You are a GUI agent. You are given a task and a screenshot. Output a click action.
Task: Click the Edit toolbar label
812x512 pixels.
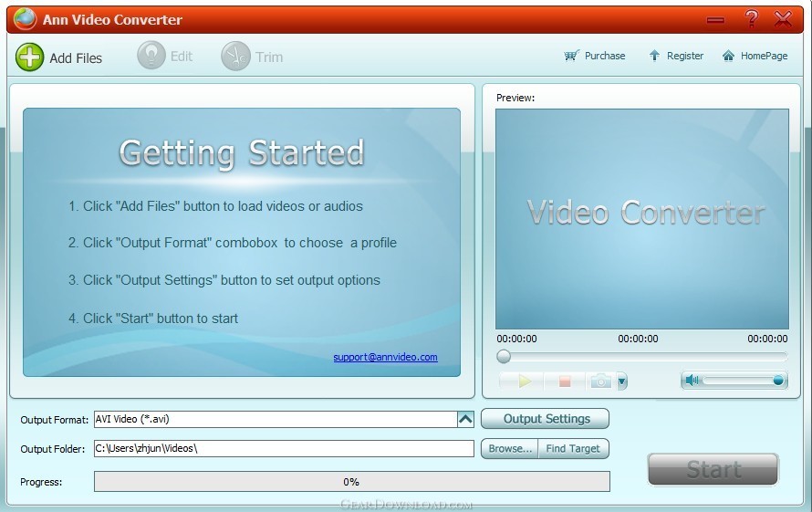182,56
